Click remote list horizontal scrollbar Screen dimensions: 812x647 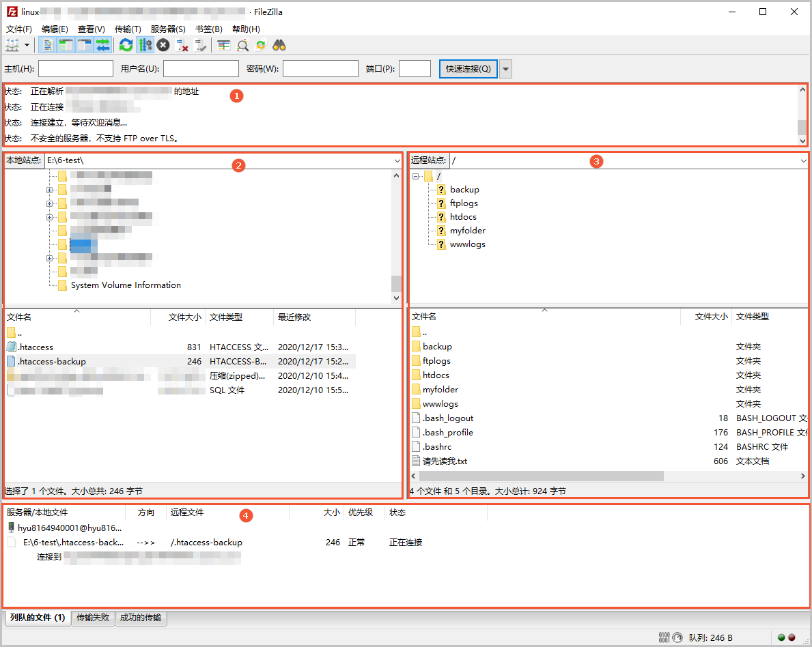click(x=541, y=476)
